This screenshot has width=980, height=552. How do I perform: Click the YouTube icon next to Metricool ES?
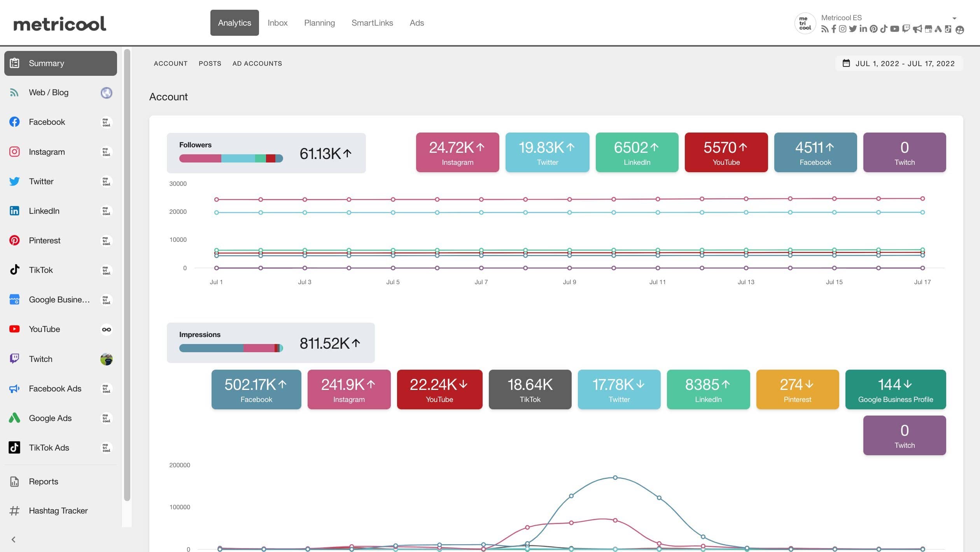tap(894, 29)
